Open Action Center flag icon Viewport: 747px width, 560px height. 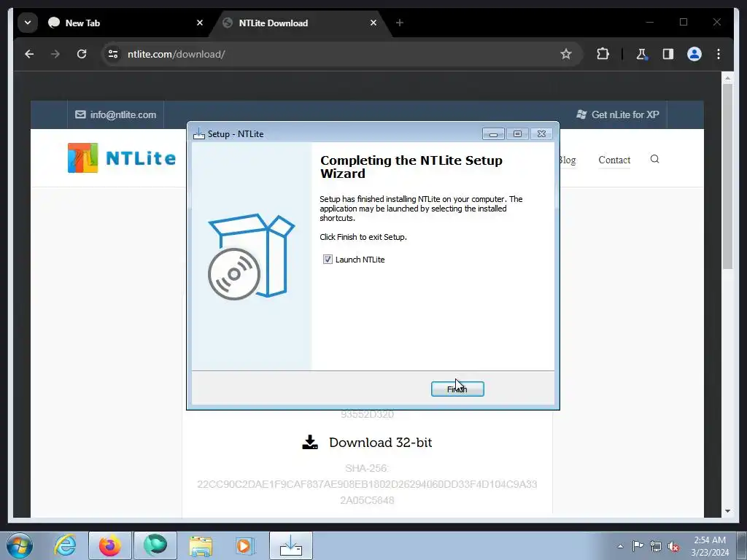[x=638, y=546]
